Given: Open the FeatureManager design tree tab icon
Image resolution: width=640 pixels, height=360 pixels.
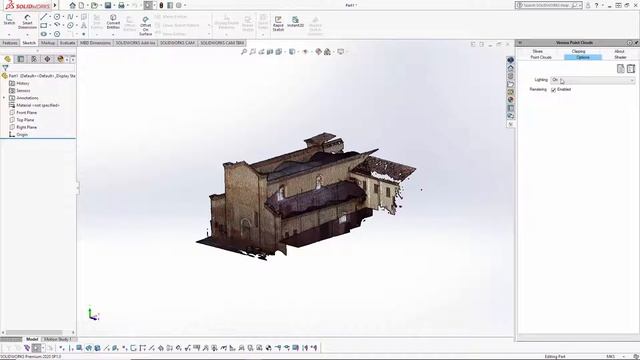Looking at the screenshot, I should click(7, 59).
